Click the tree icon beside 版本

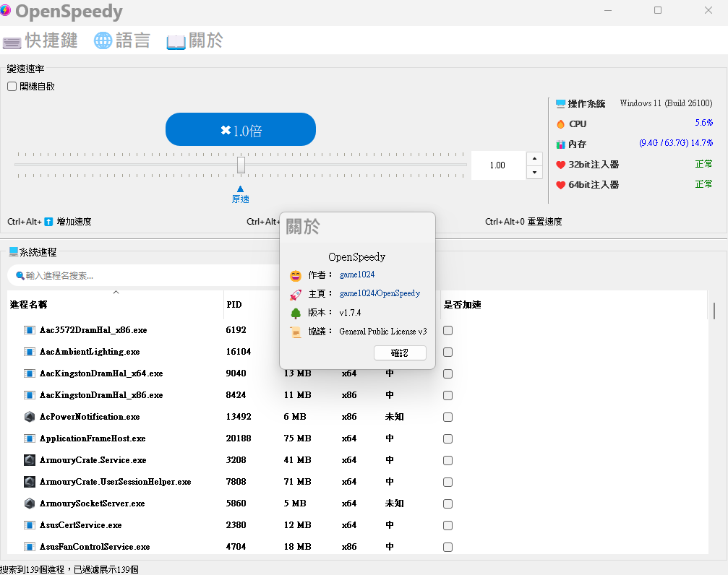click(x=296, y=314)
